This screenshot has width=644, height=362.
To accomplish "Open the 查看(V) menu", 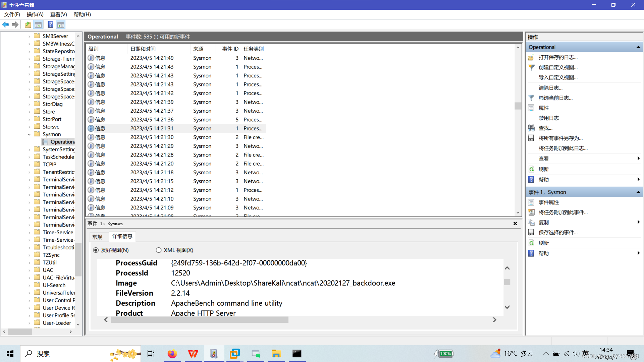I will coord(59,14).
